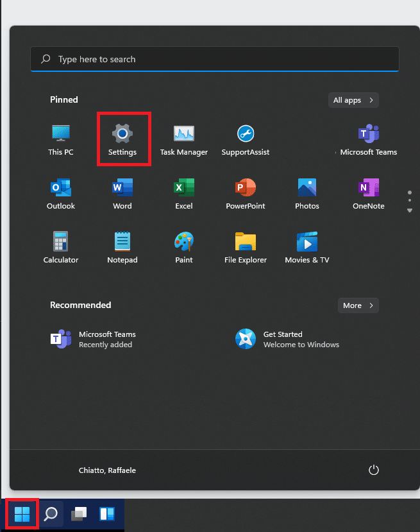This screenshot has height=532, width=420.
Task: Open Get Started Welcome to Windows
Action: pyautogui.click(x=287, y=339)
